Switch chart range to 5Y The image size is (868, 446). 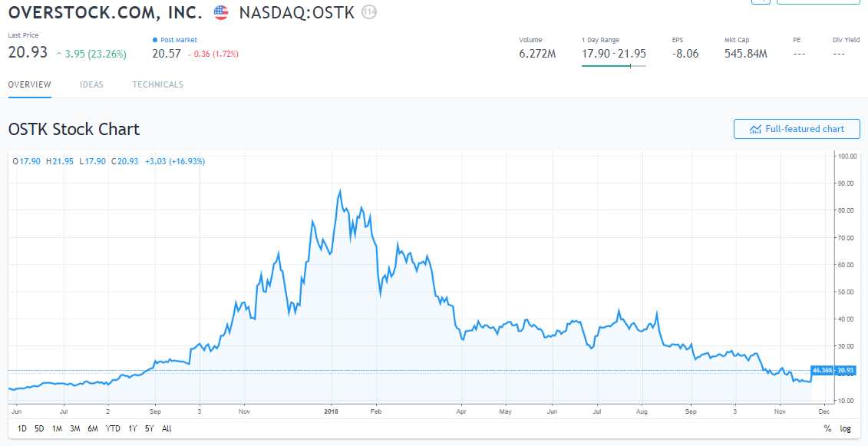[x=149, y=428]
